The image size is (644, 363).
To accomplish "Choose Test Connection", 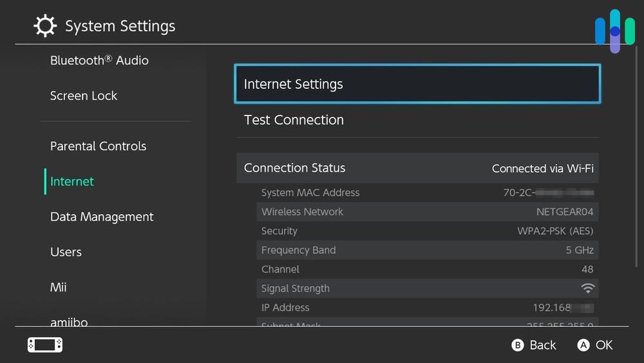I will point(417,120).
